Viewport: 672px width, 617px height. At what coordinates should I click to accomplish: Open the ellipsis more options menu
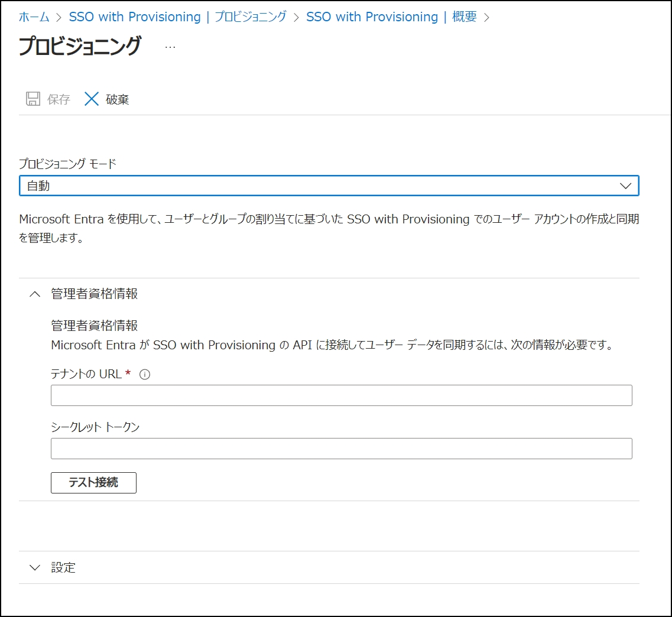pos(170,47)
